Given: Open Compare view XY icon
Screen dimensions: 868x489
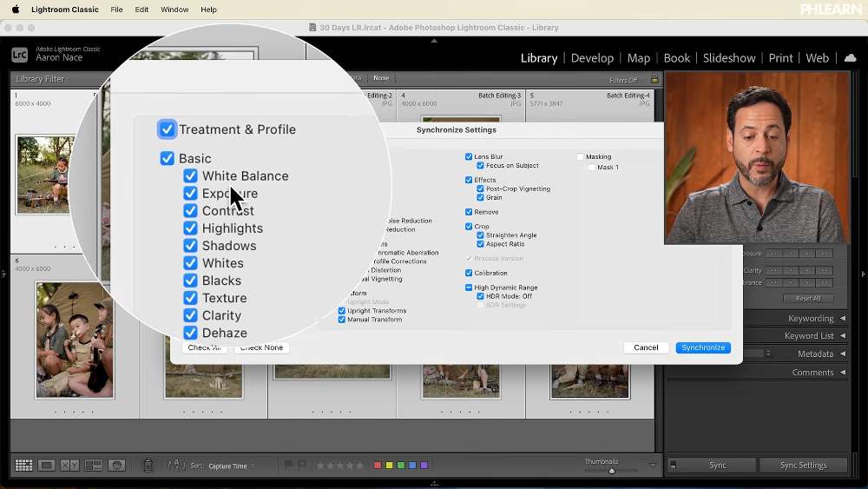Looking at the screenshot, I should point(69,466).
